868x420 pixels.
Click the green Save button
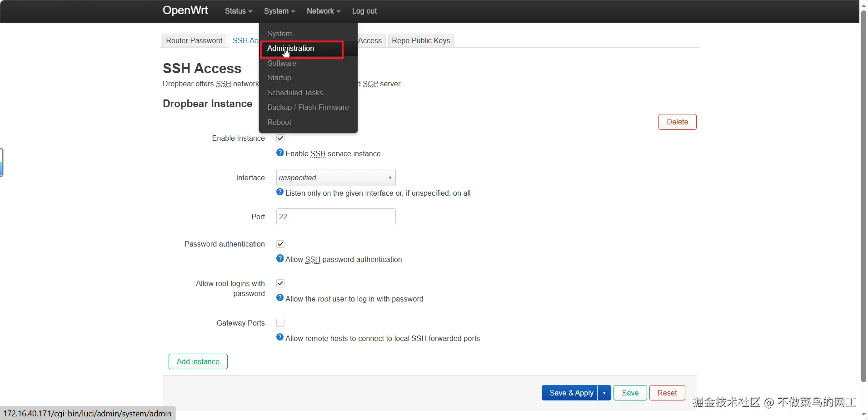click(x=630, y=393)
